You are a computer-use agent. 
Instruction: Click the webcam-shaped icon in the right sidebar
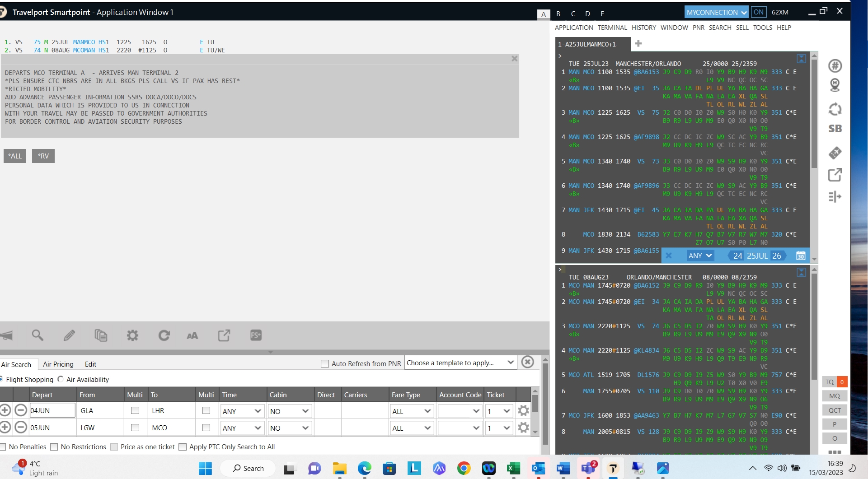pyautogui.click(x=835, y=85)
